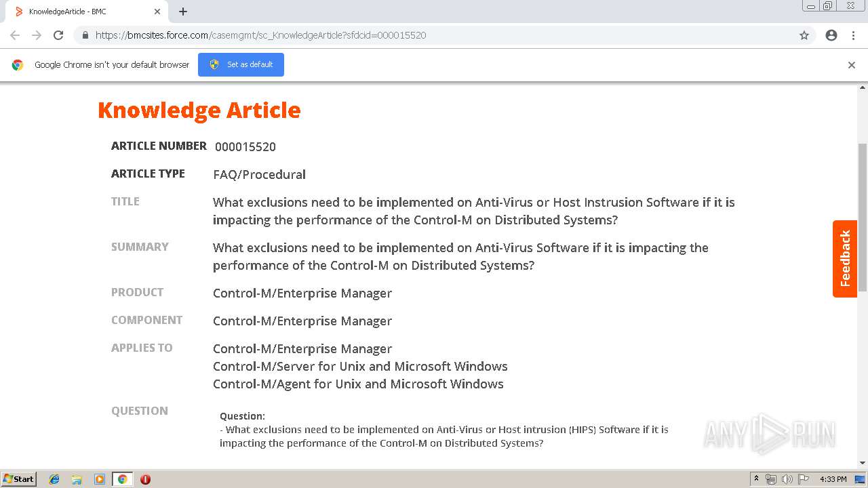Screen dimensions: 868x488
Task: Set Chrome as the default browser
Action: click(x=241, y=64)
